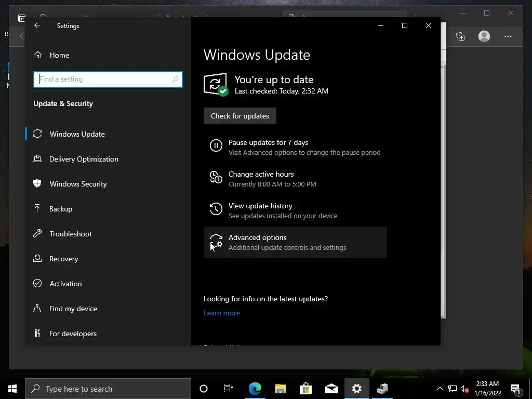Click the Backup up-arrow icon
532x399 pixels.
coord(37,208)
